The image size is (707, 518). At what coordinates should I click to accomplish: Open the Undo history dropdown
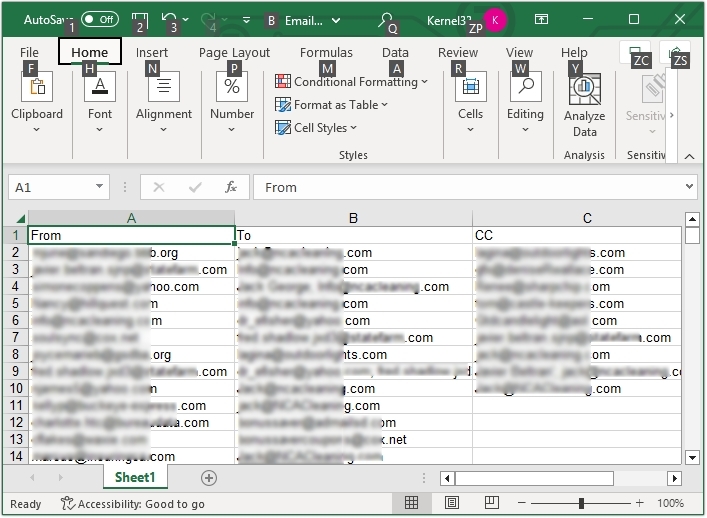(x=185, y=20)
